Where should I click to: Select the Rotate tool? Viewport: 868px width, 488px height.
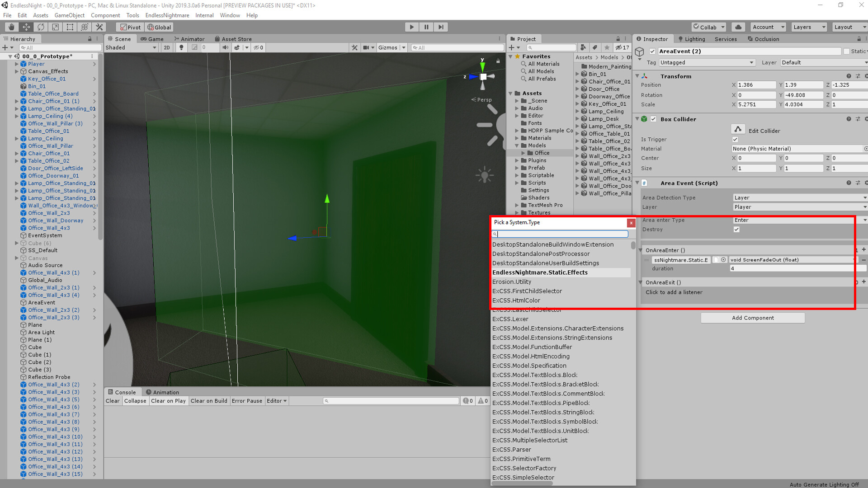coord(41,27)
